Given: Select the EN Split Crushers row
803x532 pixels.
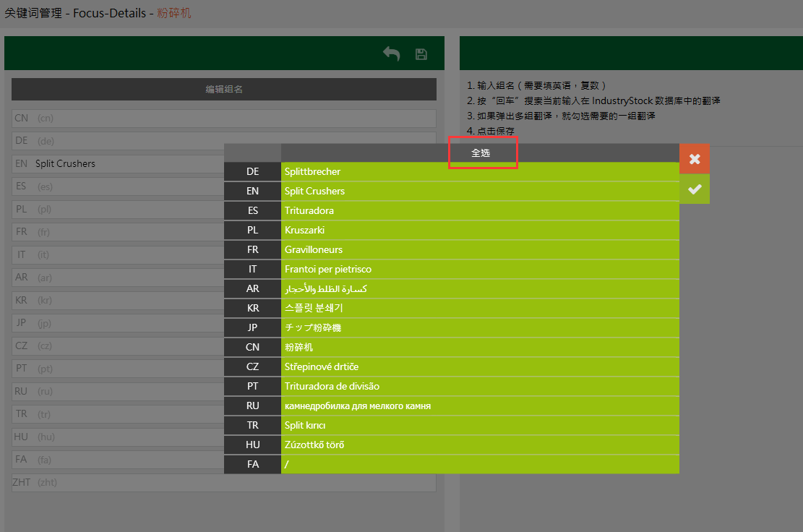Looking at the screenshot, I should [x=480, y=192].
